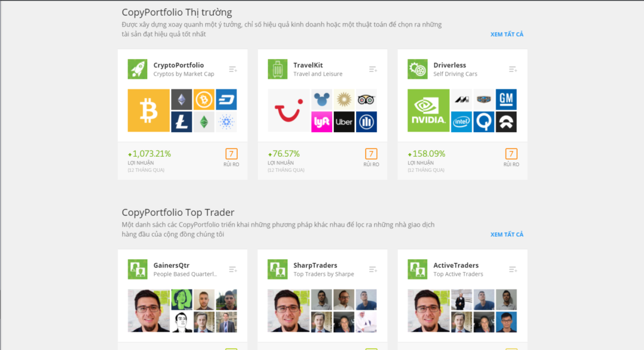Click the large trader photo in GainersQtr
Image resolution: width=644 pixels, height=350 pixels.
click(148, 310)
